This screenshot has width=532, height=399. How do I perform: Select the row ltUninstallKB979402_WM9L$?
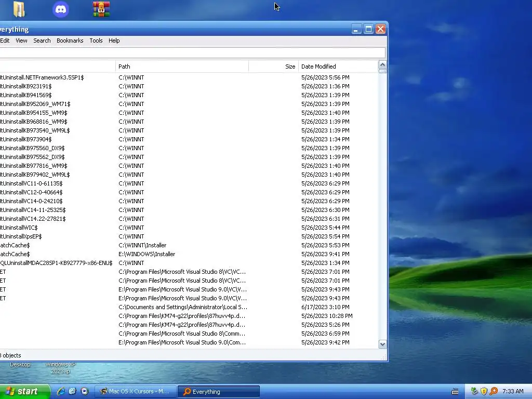(x=189, y=175)
